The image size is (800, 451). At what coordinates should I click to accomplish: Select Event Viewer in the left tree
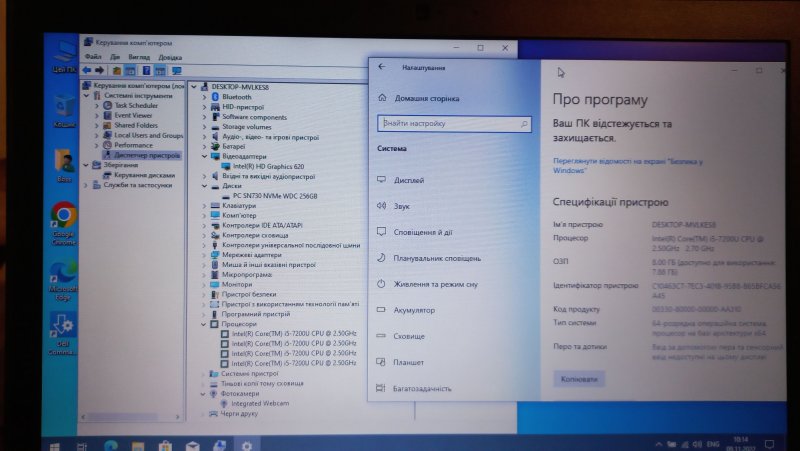coord(133,115)
